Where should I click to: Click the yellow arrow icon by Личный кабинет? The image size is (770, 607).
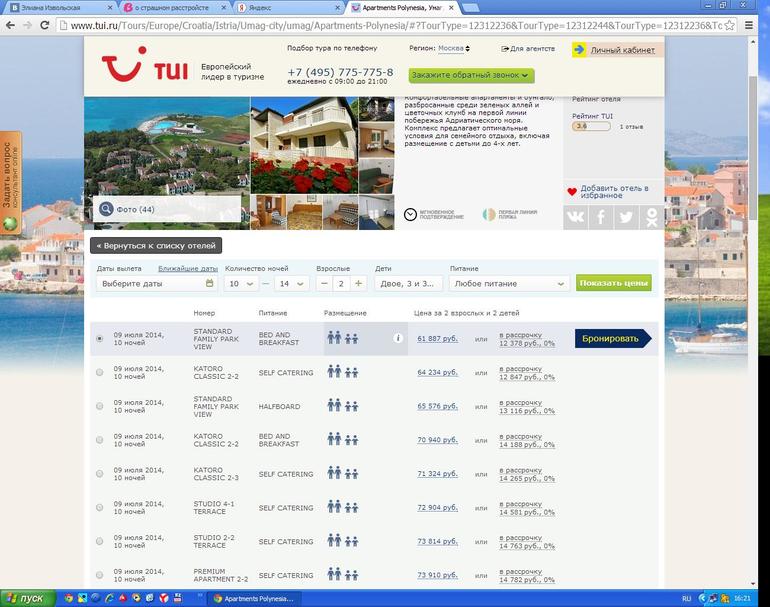pos(579,50)
